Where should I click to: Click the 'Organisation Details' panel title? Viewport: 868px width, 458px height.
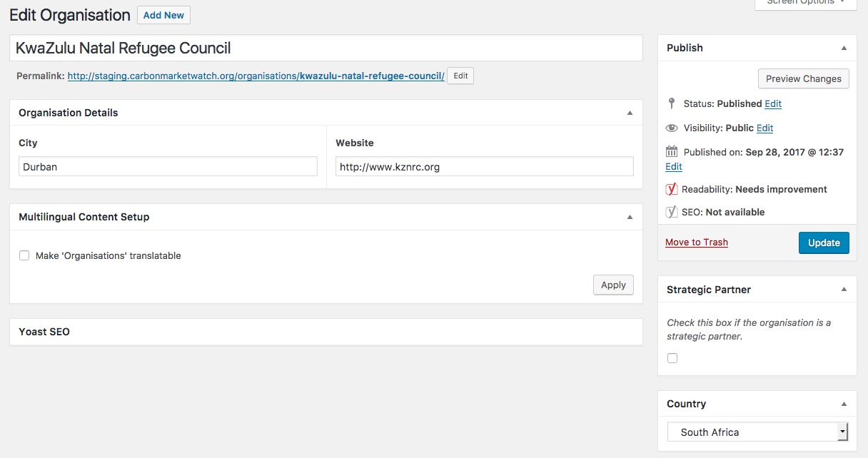pos(69,113)
